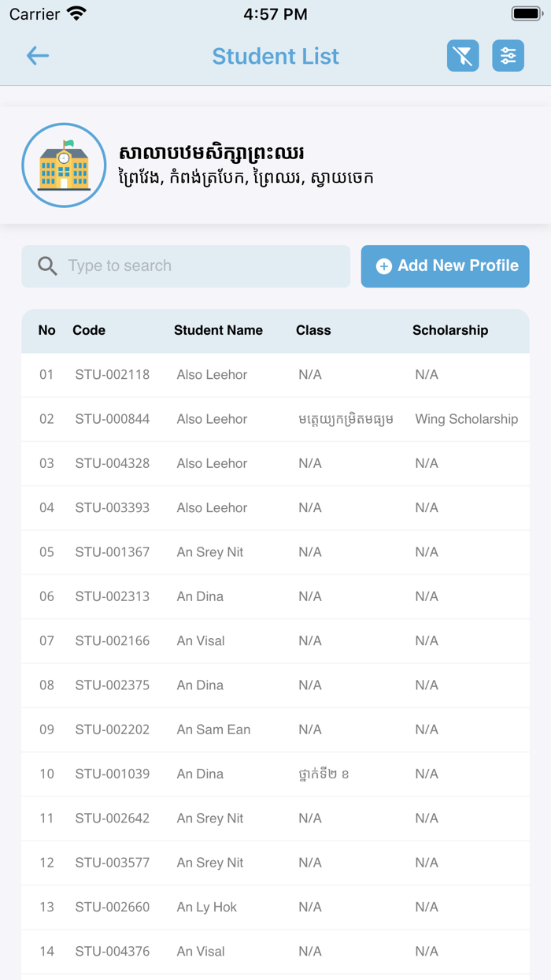Open An Visal row STU-002166

[x=275, y=641]
